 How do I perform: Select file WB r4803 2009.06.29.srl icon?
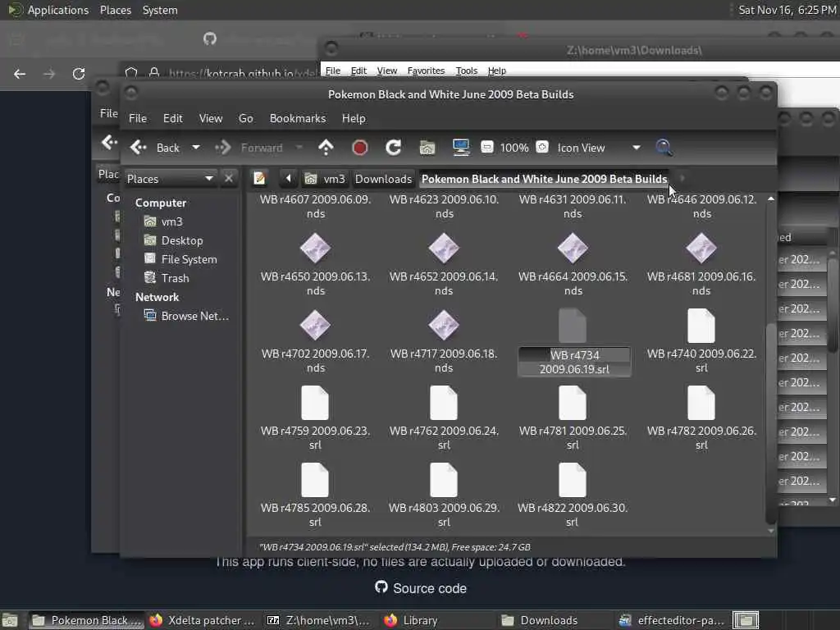444,479
